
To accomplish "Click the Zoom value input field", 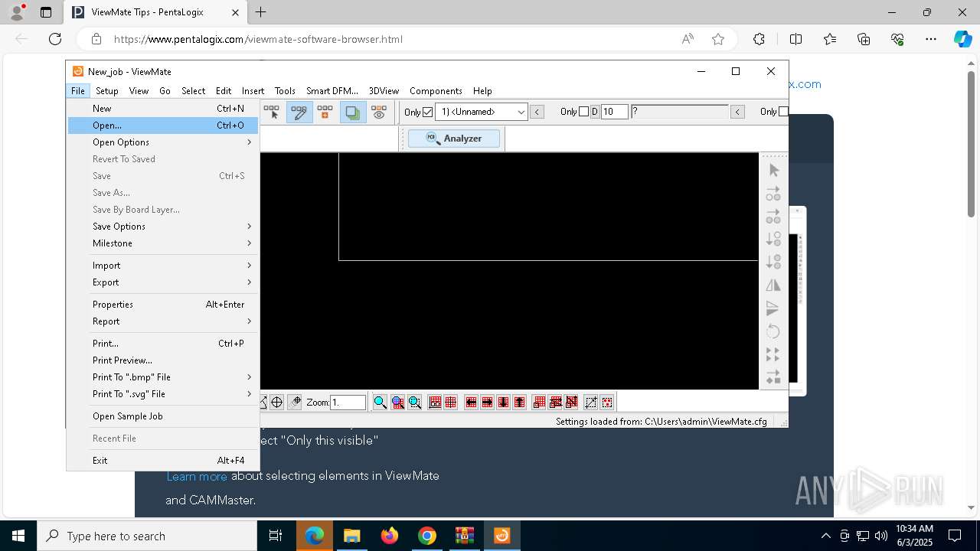I will pos(348,402).
